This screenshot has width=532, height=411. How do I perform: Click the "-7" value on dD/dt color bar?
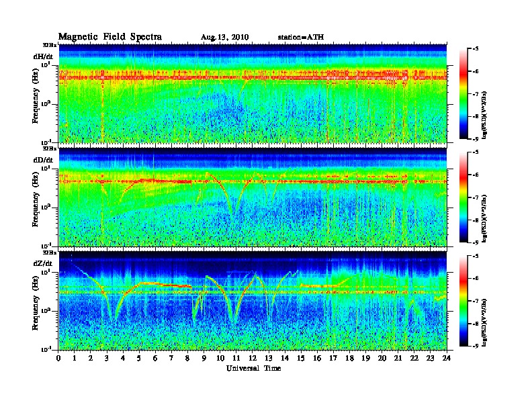click(476, 197)
